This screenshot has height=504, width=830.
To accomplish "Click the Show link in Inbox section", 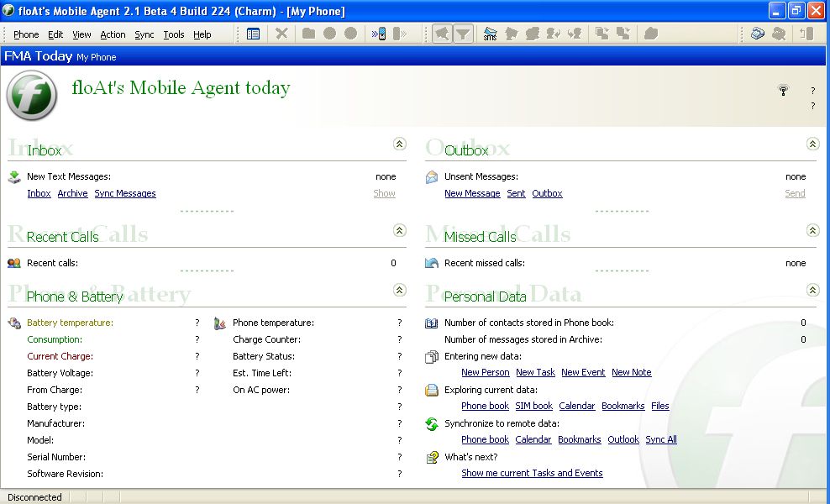I will [384, 193].
